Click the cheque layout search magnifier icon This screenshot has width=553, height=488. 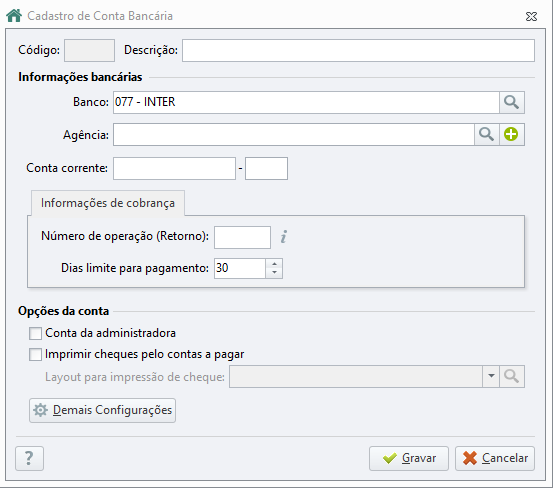(512, 377)
